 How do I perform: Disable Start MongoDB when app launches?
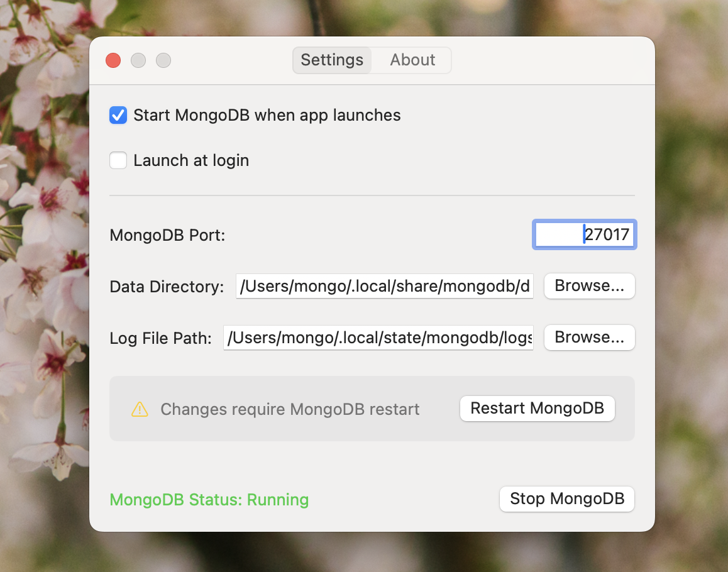coord(118,115)
